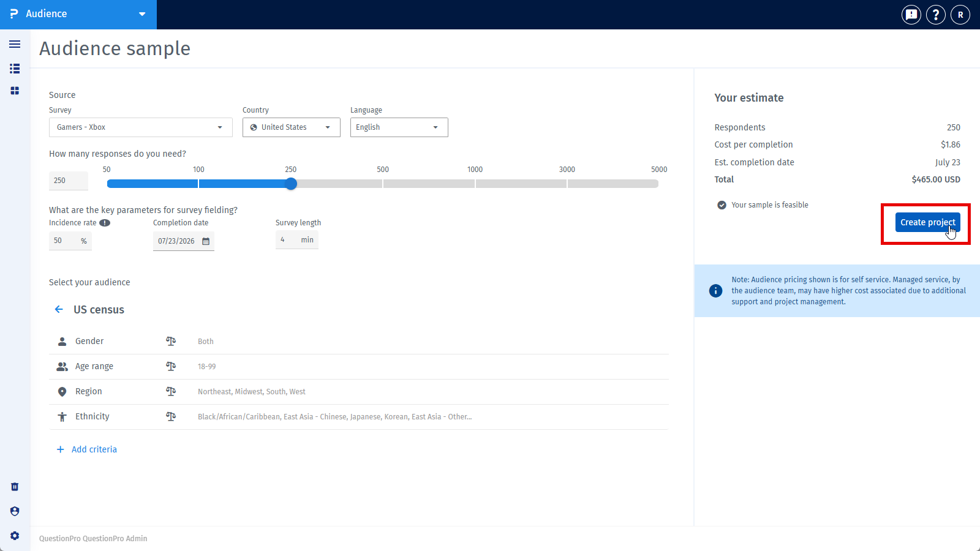This screenshot has height=551, width=980.
Task: Click the 1000 slider label
Action: 475,170
